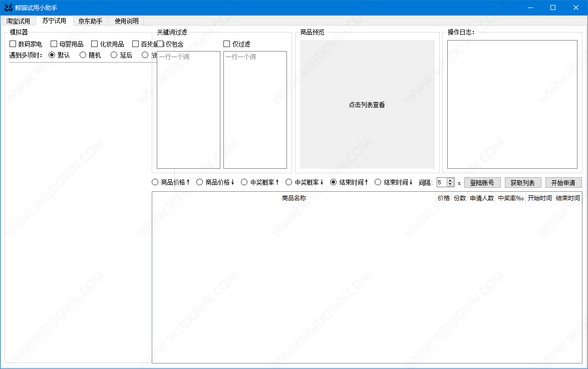The width and height of the screenshot is (588, 369).
Task: Click the panda app icon in title bar
Action: pos(8,8)
